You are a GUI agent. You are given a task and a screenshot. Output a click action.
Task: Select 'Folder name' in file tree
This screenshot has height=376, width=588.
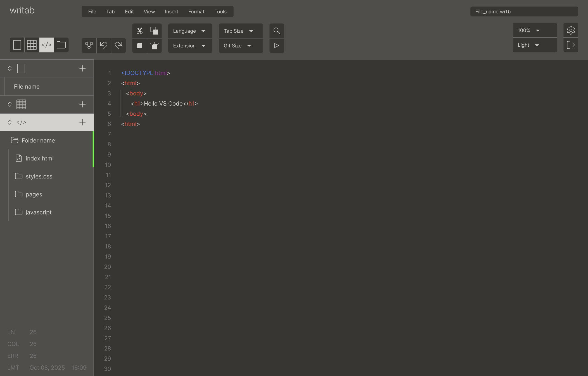(x=38, y=141)
